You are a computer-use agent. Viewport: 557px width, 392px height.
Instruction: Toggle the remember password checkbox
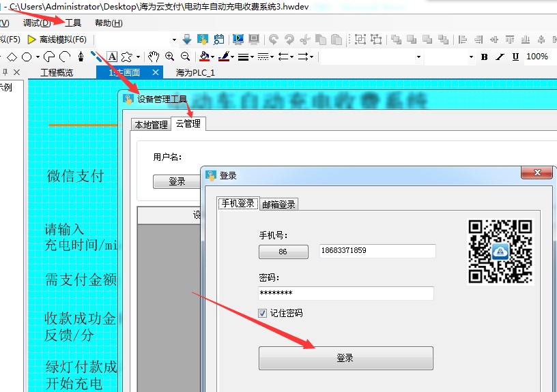(263, 314)
